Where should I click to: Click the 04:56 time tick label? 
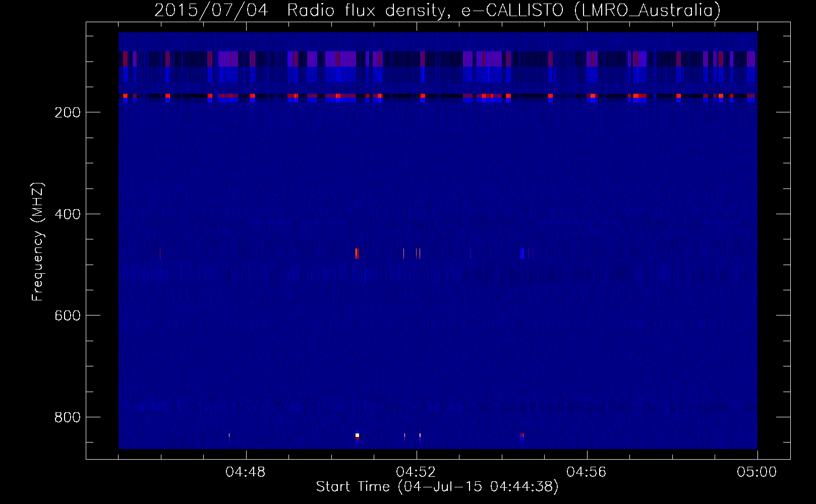pyautogui.click(x=587, y=472)
